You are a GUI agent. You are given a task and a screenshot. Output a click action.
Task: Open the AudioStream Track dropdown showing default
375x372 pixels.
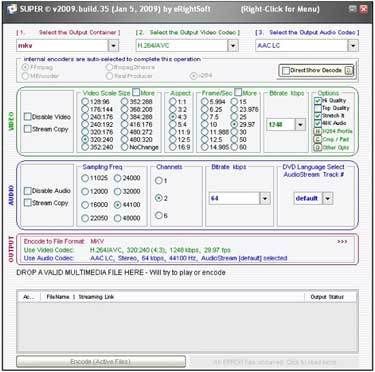pos(328,198)
